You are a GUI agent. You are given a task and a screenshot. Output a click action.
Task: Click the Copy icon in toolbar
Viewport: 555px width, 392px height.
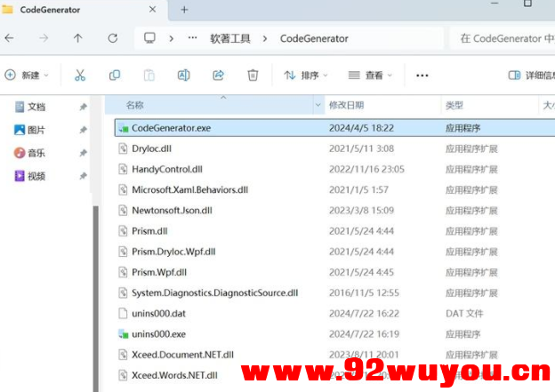click(x=115, y=76)
